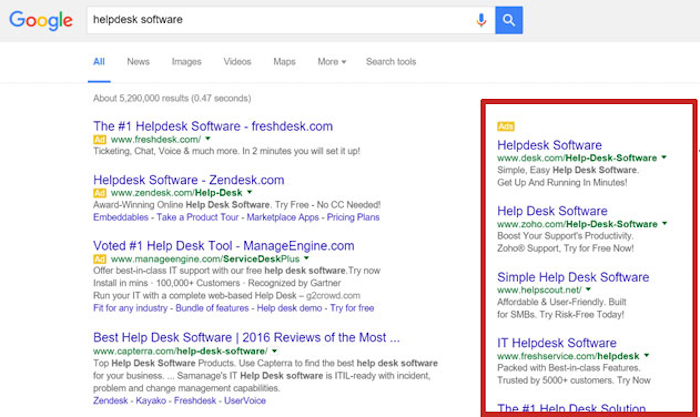The width and height of the screenshot is (700, 417).
Task: Click the yellow Ads label in the sidebar
Action: 506,126
